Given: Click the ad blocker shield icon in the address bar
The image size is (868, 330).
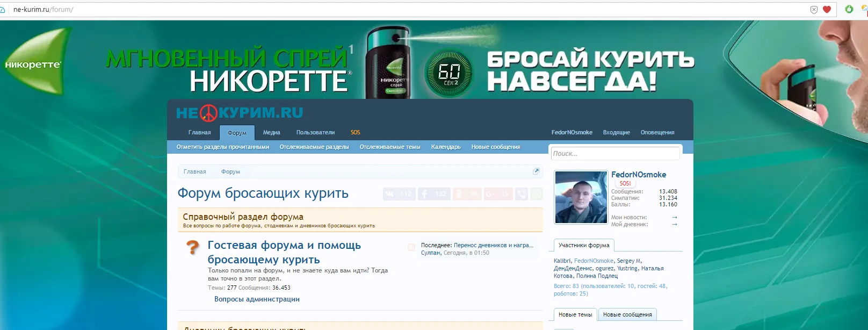Looking at the screenshot, I should (x=814, y=9).
